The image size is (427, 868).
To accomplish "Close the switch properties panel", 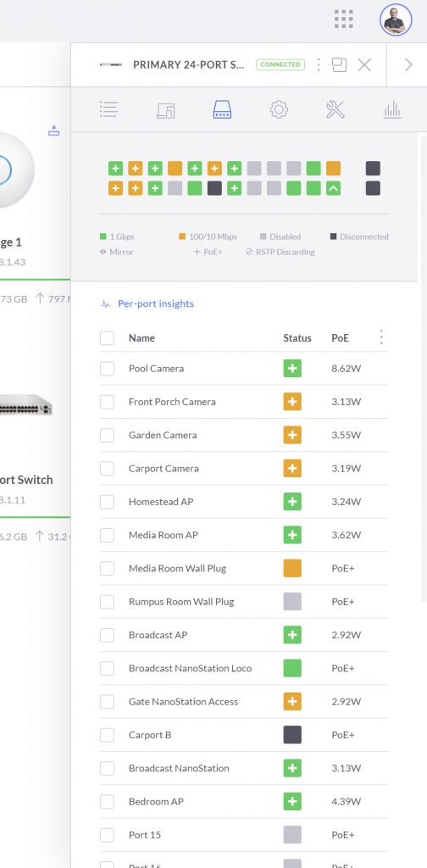I will coord(364,64).
